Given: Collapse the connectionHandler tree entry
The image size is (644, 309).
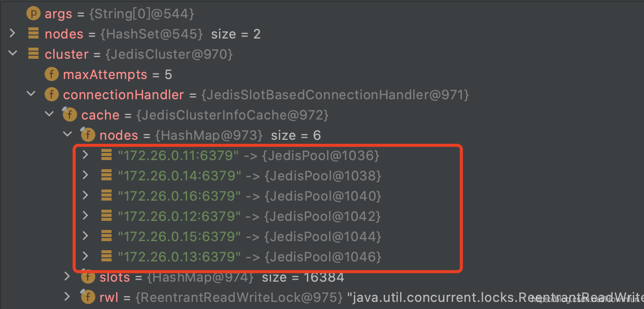Looking at the screenshot, I should (30, 94).
